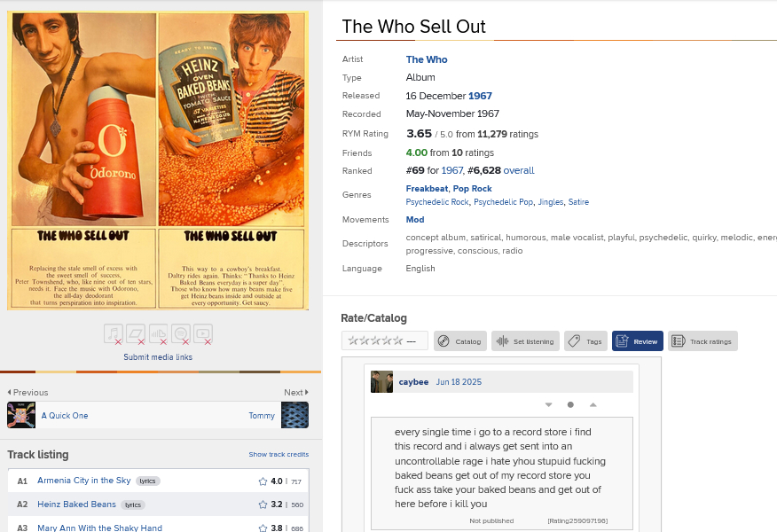This screenshot has height=532, width=777.
Task: Downvote the review with the down arrow
Action: click(x=548, y=405)
